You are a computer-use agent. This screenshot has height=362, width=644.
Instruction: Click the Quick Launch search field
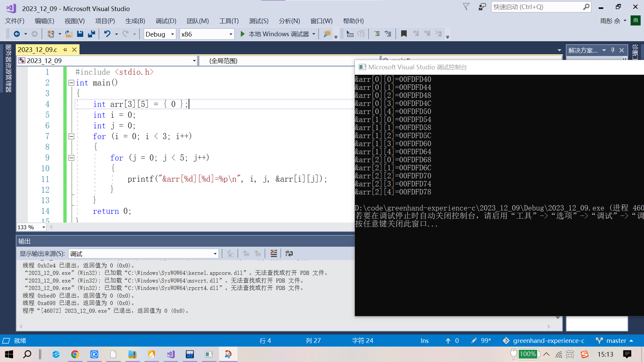tap(537, 7)
